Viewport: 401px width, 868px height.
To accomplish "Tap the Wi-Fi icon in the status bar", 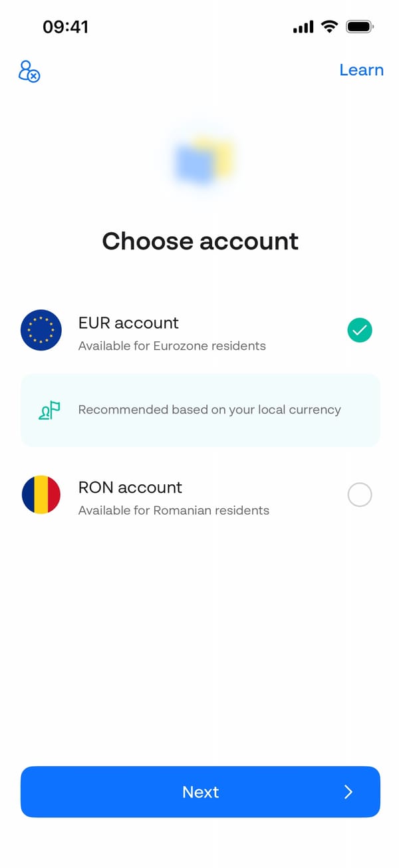I will tap(329, 27).
